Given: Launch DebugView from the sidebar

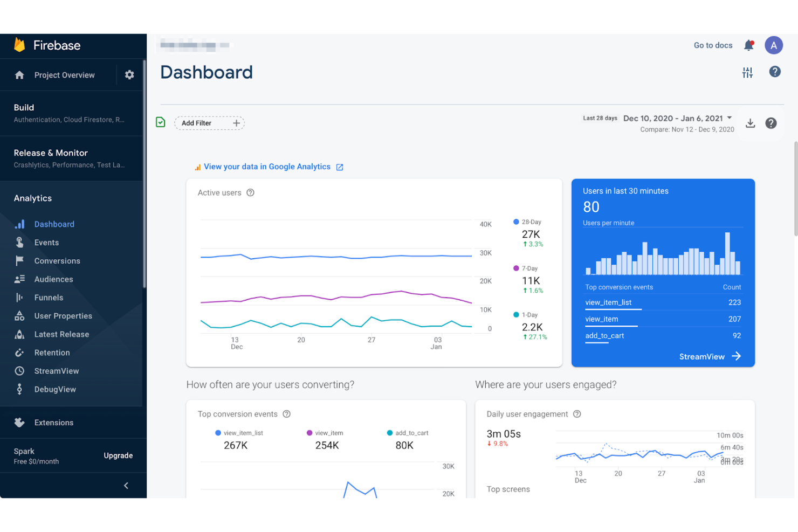Looking at the screenshot, I should tap(55, 389).
